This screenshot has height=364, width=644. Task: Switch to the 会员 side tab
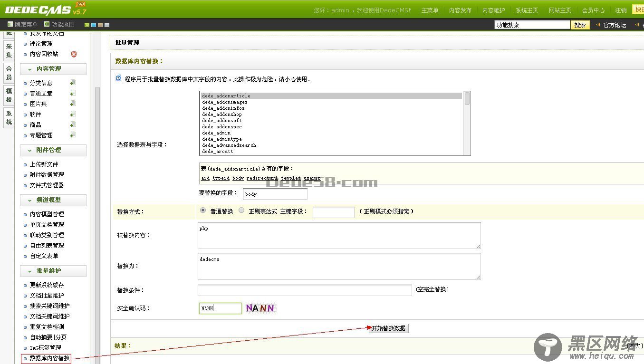(9, 73)
